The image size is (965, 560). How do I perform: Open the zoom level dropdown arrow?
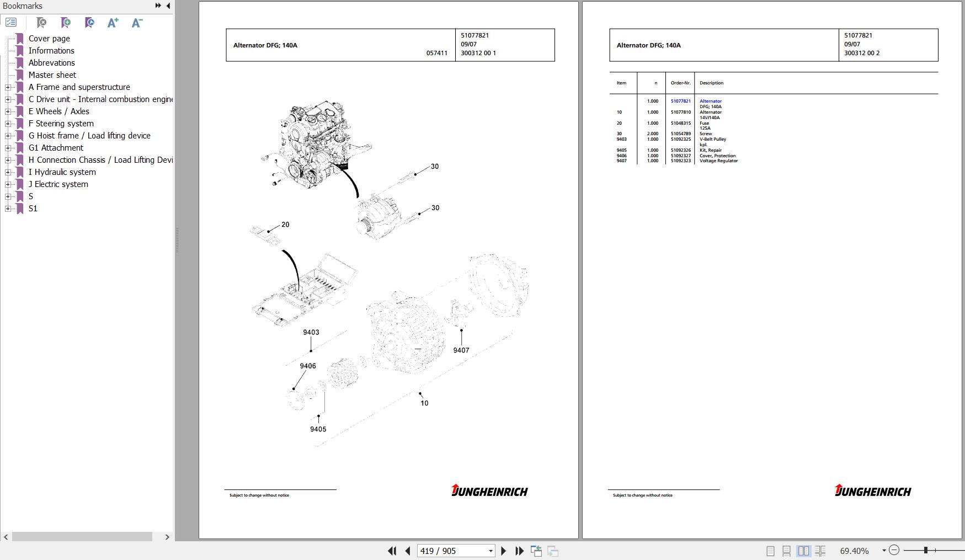884,551
